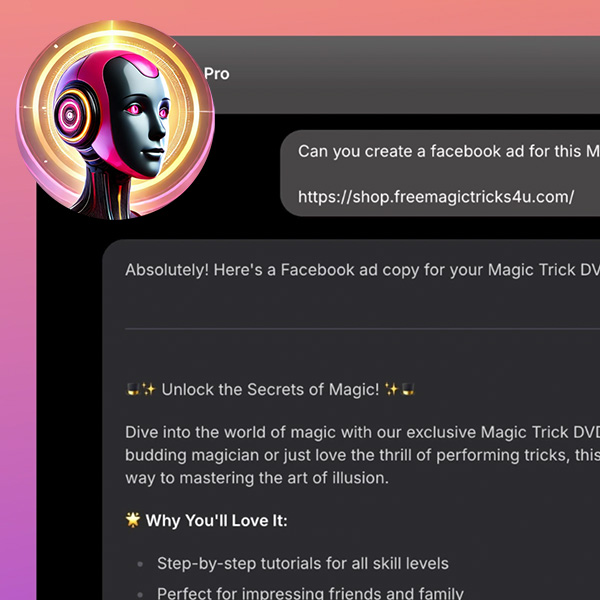Image resolution: width=600 pixels, height=600 pixels.
Task: Click the top hat emoji after 'Magic!'
Action: click(408, 390)
